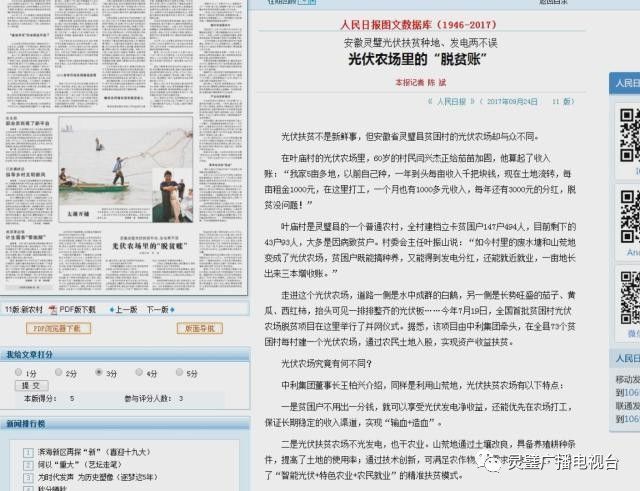Viewport: 640px width, 491px height.
Task: Select the 3分 rating radio
Action: click(x=98, y=372)
